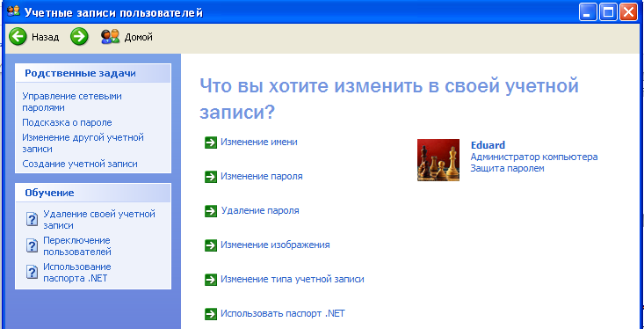Click the arrow icon beside Изменение изображения
This screenshot has width=644, height=329.
[211, 245]
